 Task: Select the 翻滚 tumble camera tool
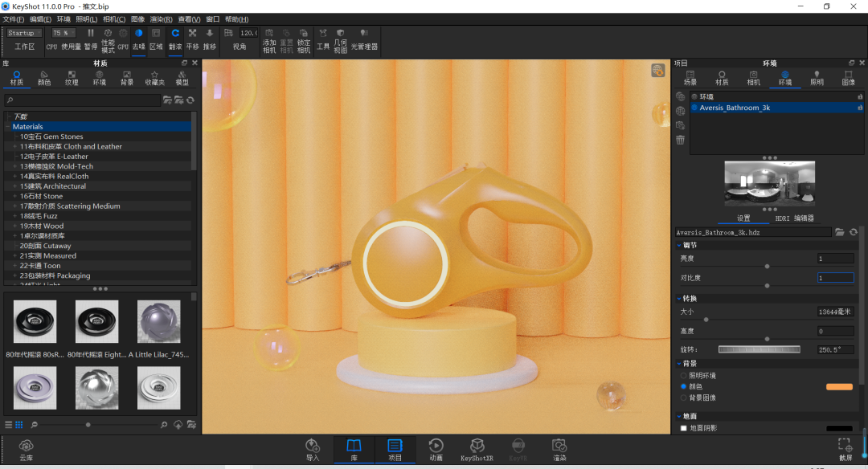coord(175,40)
